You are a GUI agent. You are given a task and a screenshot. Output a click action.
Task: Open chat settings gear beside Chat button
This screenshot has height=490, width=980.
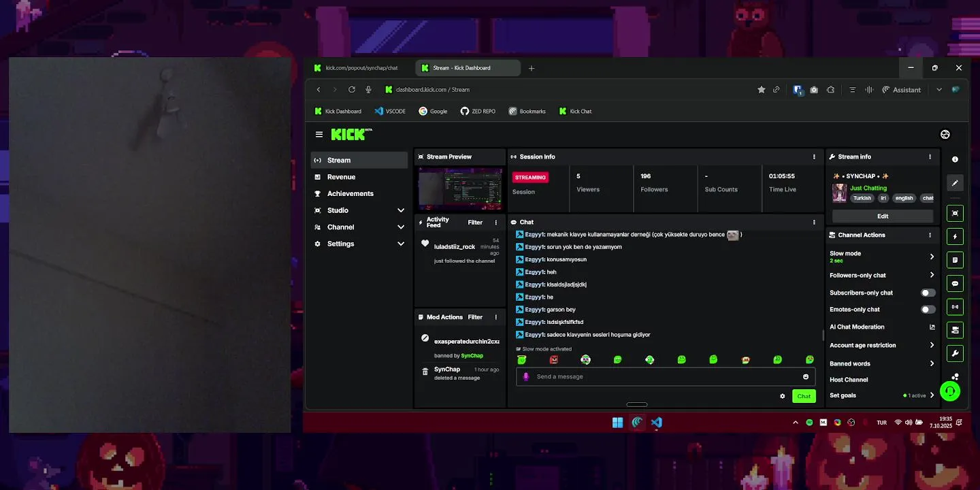(783, 396)
